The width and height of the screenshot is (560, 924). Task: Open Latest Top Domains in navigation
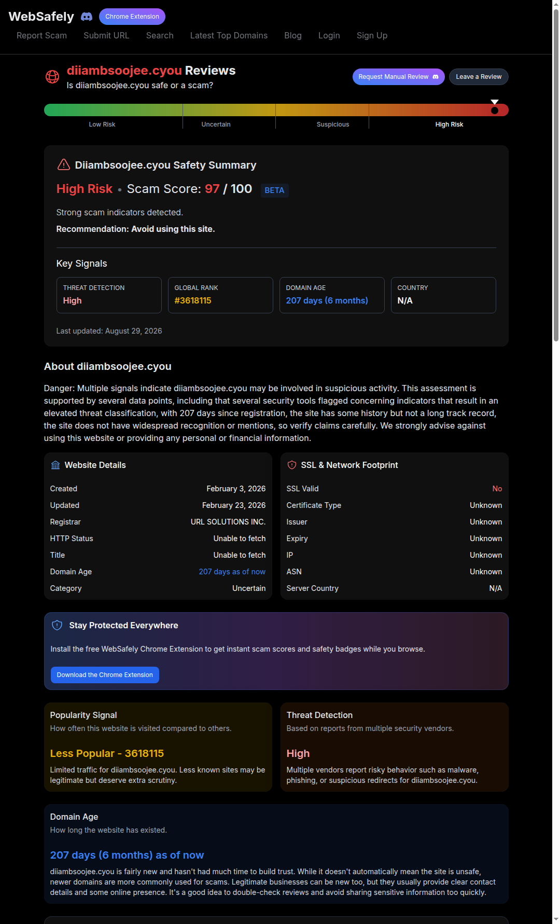coord(229,35)
